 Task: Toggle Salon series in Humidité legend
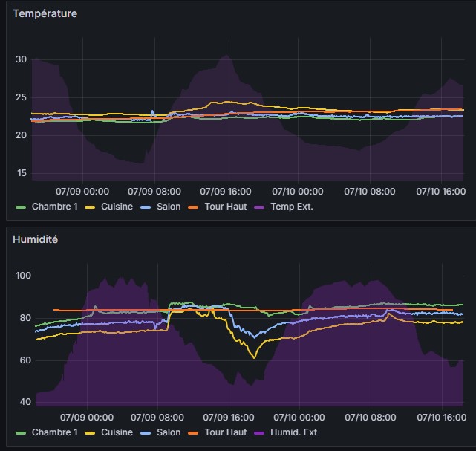(x=169, y=432)
